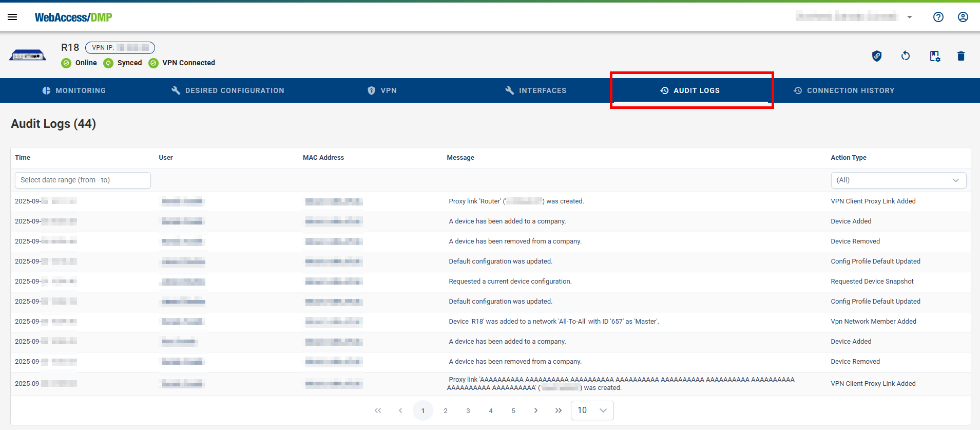Go to page 3 of audit logs

click(x=468, y=410)
